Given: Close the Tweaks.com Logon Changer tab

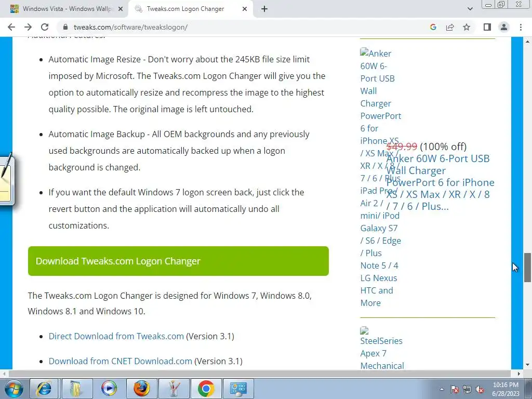Looking at the screenshot, I should [245, 9].
